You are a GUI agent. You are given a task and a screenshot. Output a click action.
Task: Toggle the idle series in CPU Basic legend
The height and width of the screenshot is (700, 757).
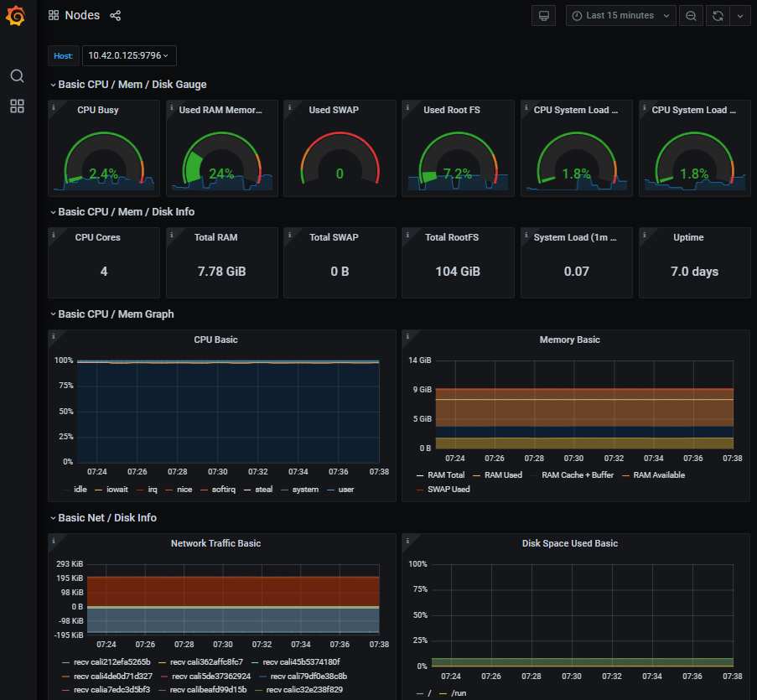pyautogui.click(x=80, y=490)
